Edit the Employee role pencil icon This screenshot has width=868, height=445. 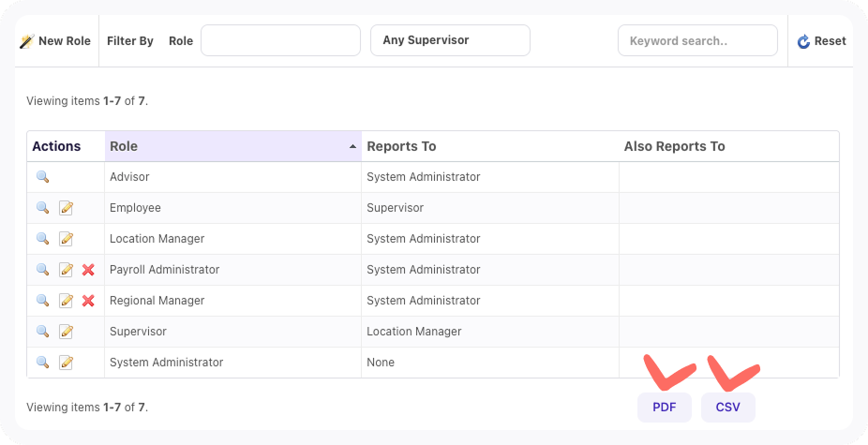[66, 208]
